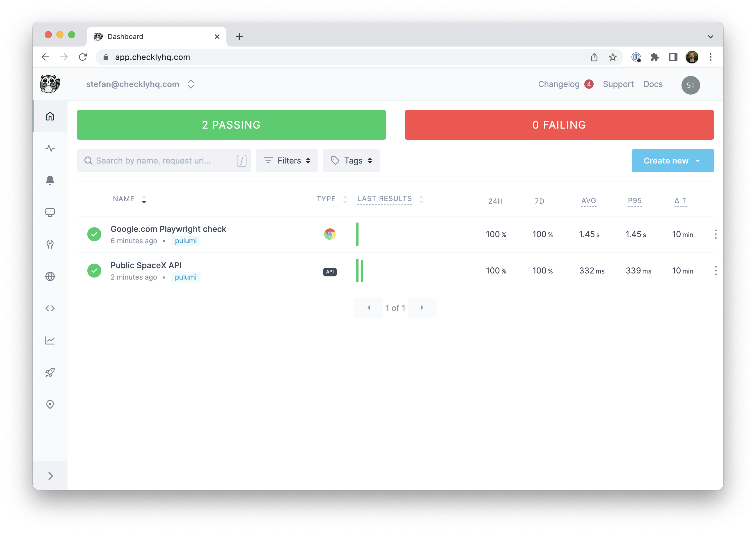Image resolution: width=756 pixels, height=533 pixels.
Task: Click the monitor dashboards sidebar icon
Action: [50, 212]
